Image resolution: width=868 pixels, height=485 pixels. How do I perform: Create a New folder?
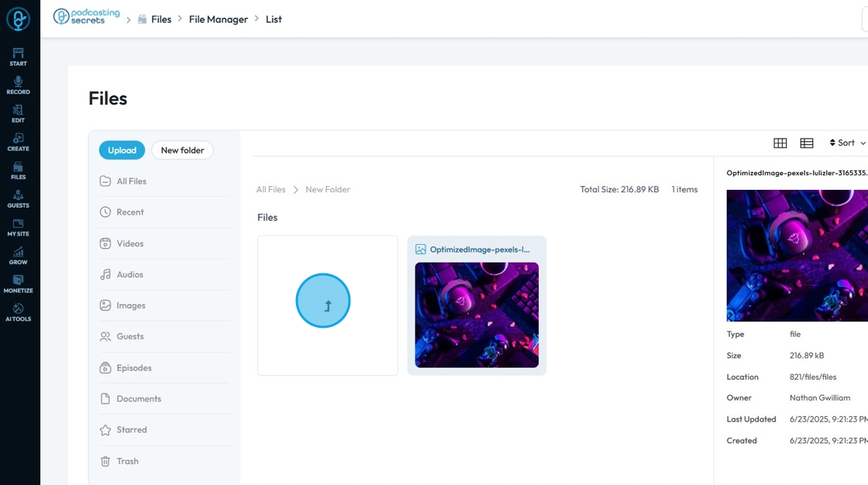pos(182,150)
